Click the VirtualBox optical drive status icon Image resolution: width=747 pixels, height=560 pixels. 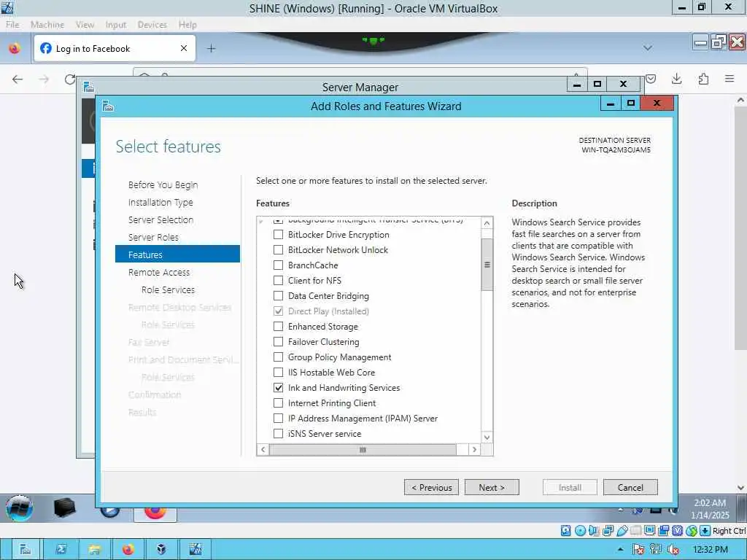point(580,531)
